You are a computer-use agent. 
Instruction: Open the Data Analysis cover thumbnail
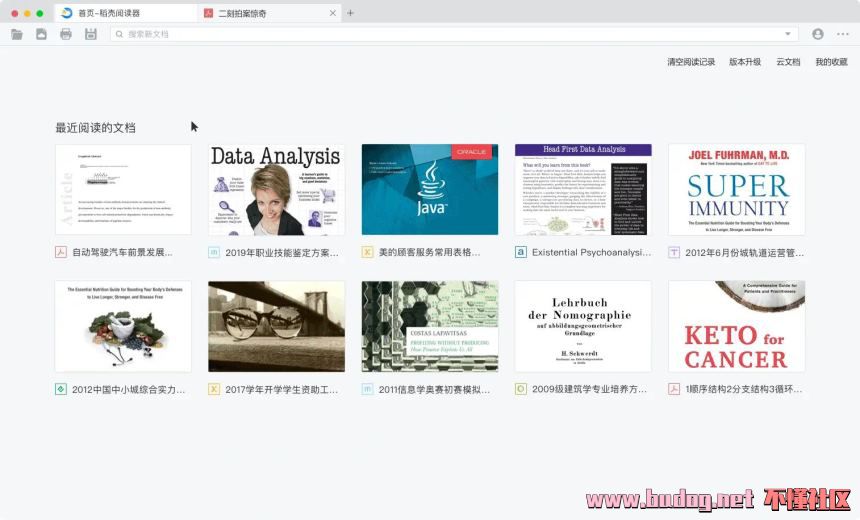pos(276,189)
